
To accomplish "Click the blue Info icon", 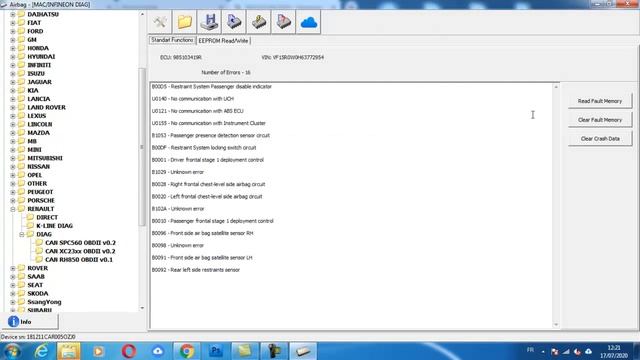I will [x=13, y=322].
